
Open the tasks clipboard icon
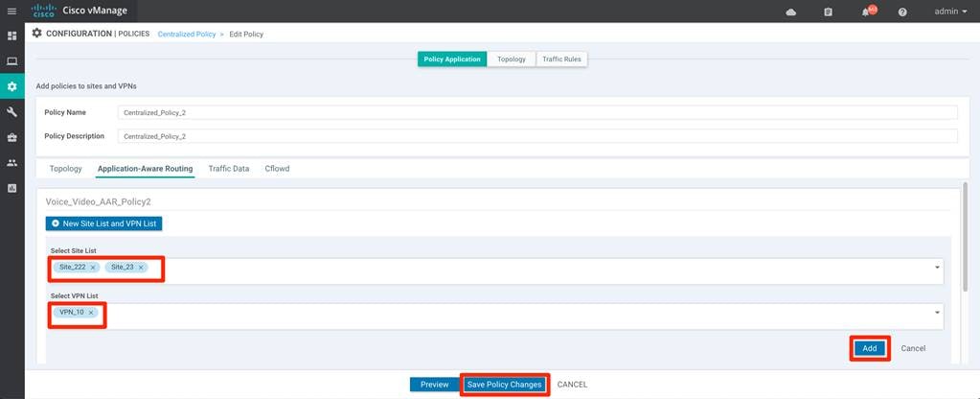coord(828,12)
